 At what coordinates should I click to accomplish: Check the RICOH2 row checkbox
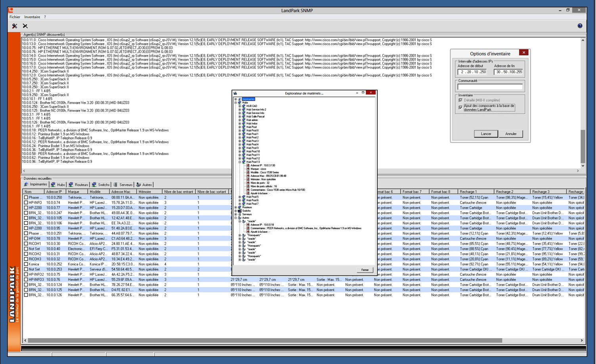click(x=26, y=254)
